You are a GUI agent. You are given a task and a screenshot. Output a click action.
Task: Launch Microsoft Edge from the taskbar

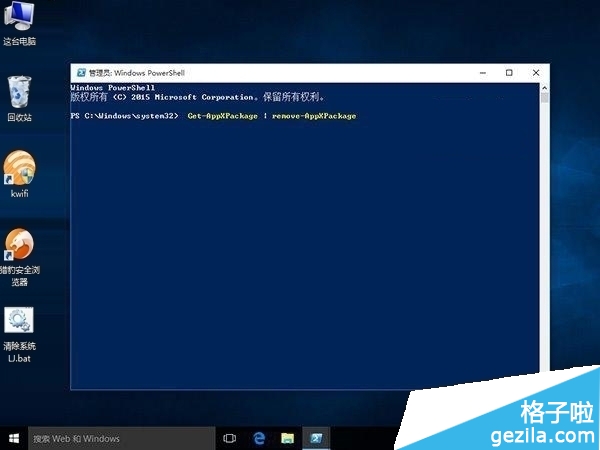coord(259,439)
